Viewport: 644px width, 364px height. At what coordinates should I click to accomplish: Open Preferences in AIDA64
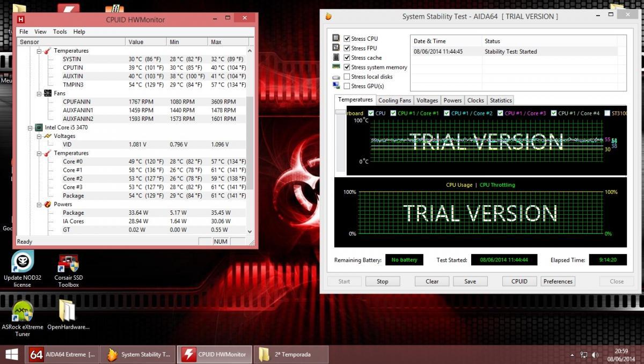[558, 281]
